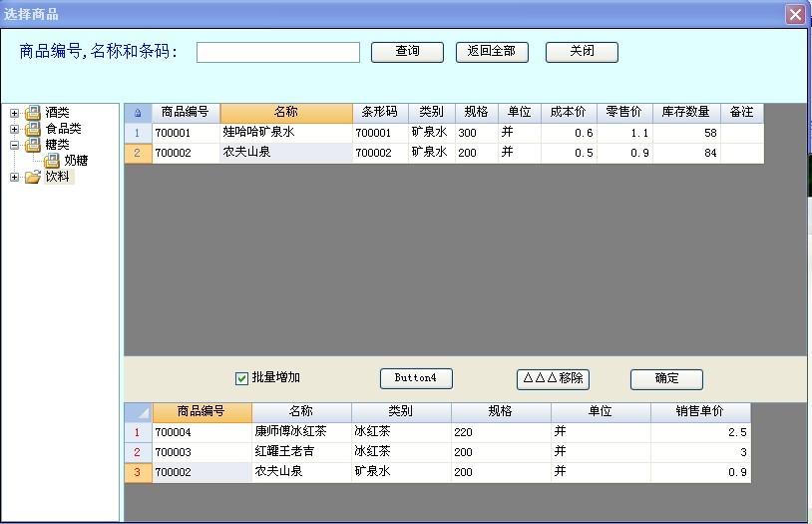Click the open folder icon of 饮料
The height and width of the screenshot is (524, 812).
(x=33, y=177)
